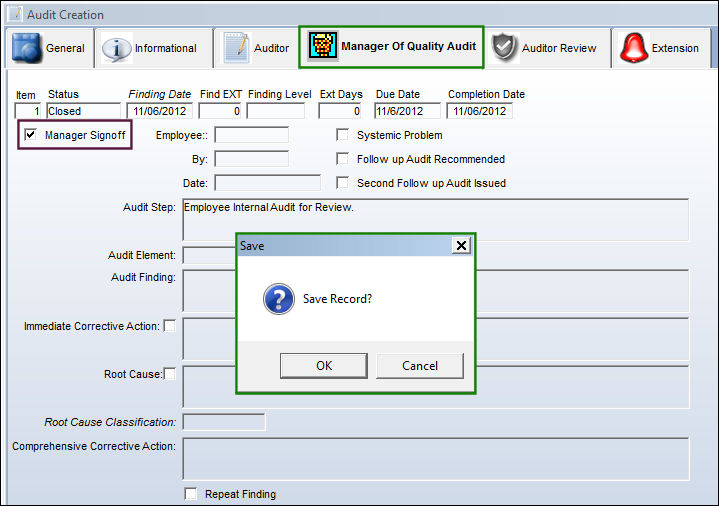The image size is (719, 506).
Task: Confirm saving with the OK button
Action: click(x=324, y=366)
